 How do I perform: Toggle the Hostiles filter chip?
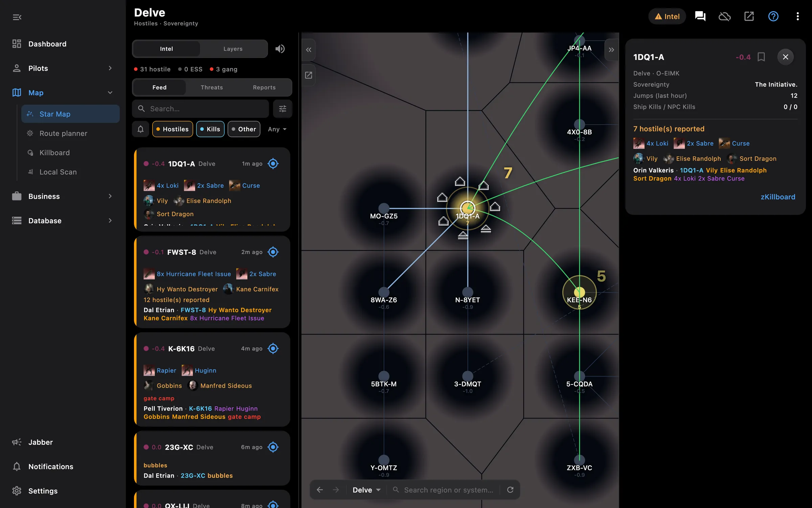click(173, 129)
